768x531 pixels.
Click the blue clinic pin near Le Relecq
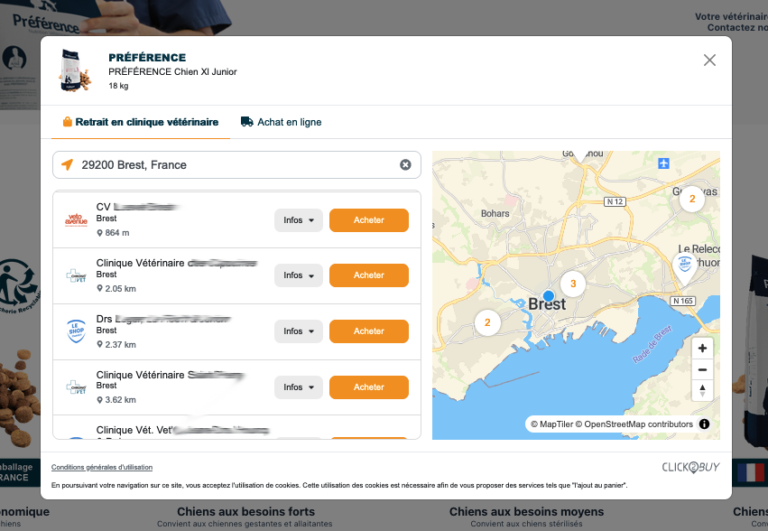click(x=685, y=265)
